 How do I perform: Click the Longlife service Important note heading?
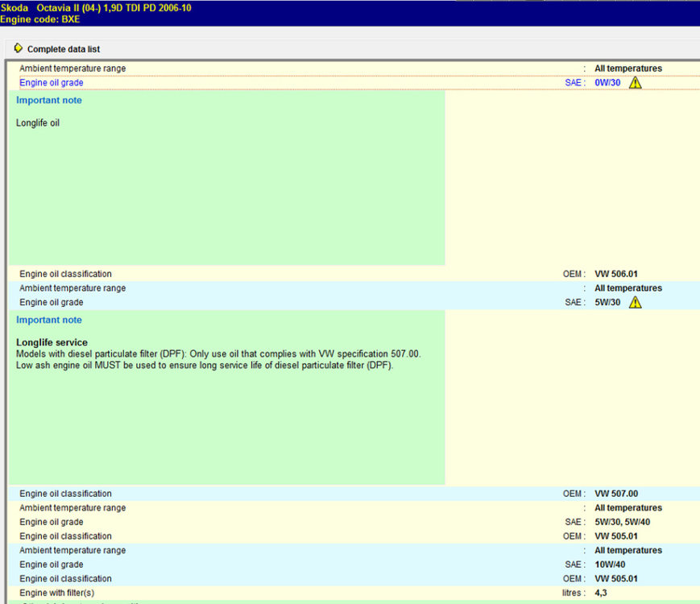(x=49, y=320)
